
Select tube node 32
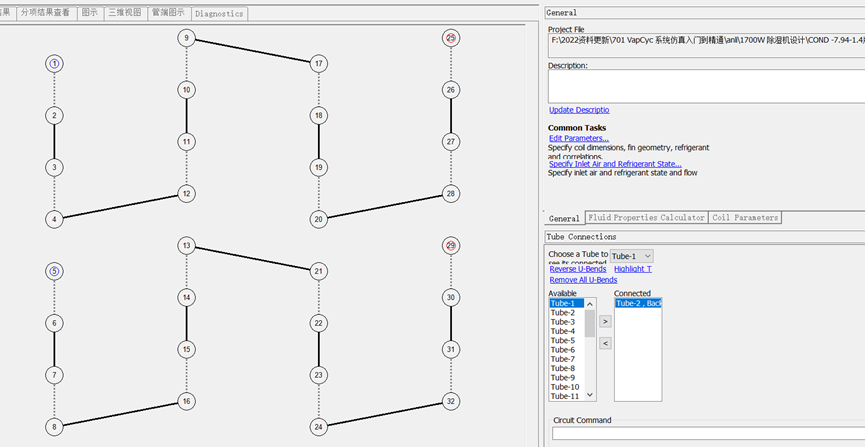(451, 401)
